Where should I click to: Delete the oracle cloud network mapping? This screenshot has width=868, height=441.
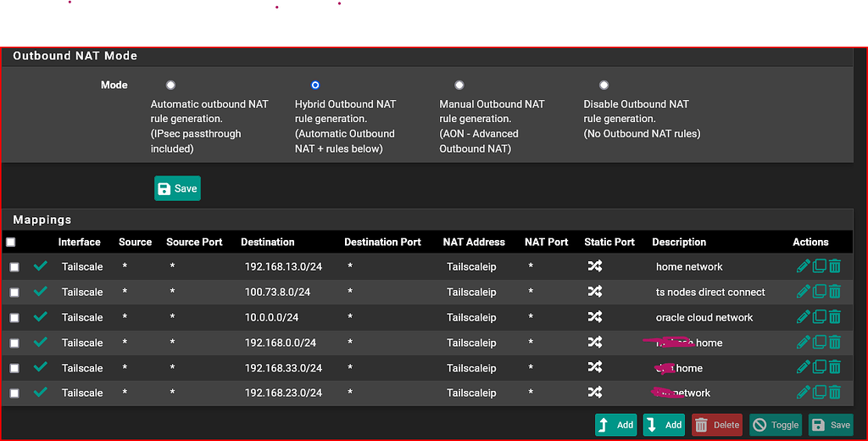tap(835, 317)
